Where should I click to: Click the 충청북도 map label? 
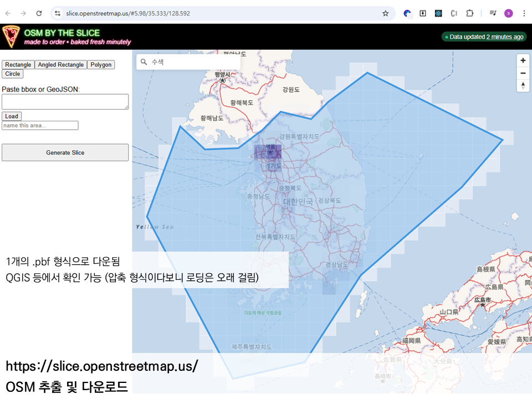[x=290, y=188]
